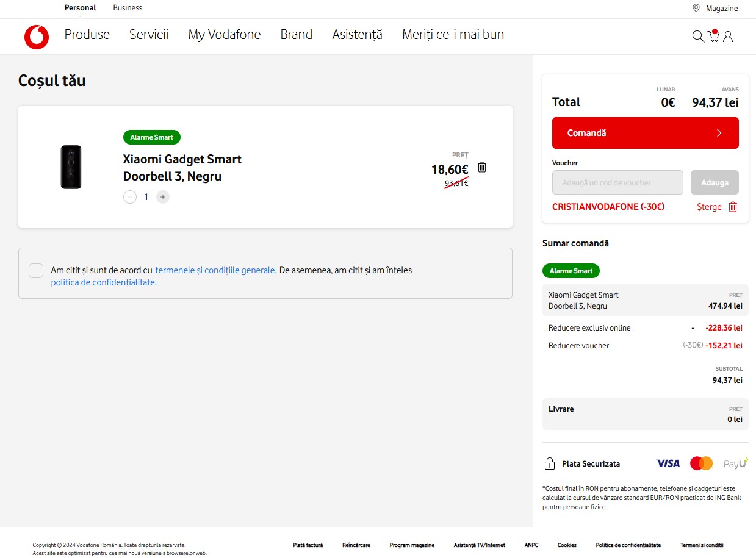The width and height of the screenshot is (756, 558).
Task: Open the Asistență menu
Action: click(358, 35)
